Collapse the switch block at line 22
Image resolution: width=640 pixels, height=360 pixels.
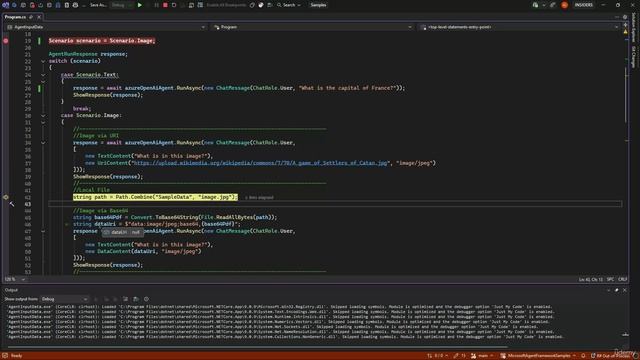pos(43,61)
